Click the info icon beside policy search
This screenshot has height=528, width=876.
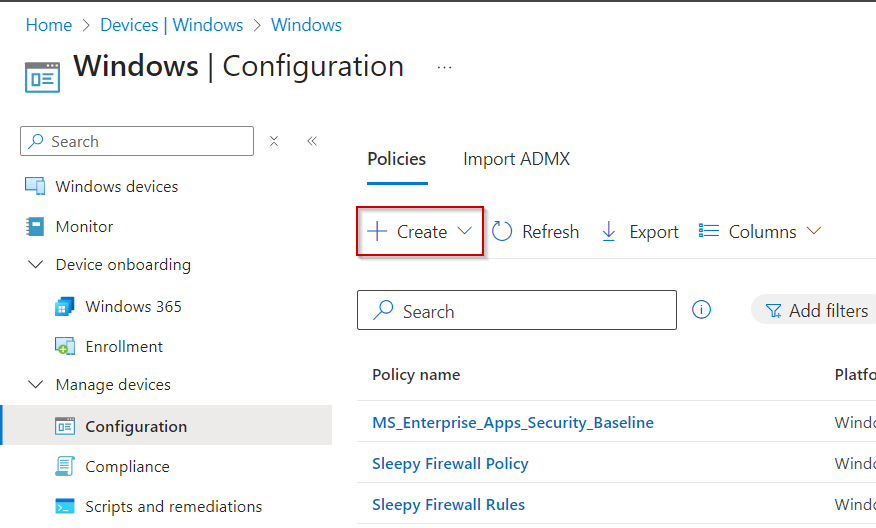tap(702, 310)
